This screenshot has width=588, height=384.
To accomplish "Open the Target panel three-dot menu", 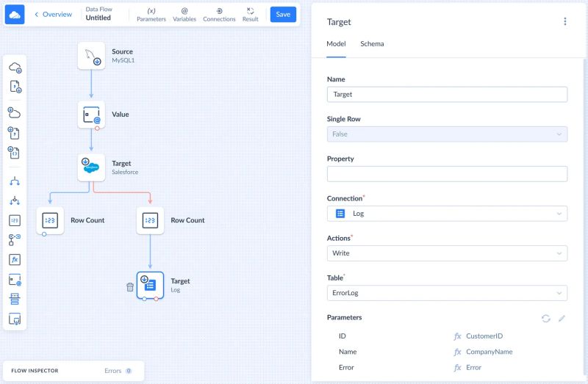I will click(564, 22).
